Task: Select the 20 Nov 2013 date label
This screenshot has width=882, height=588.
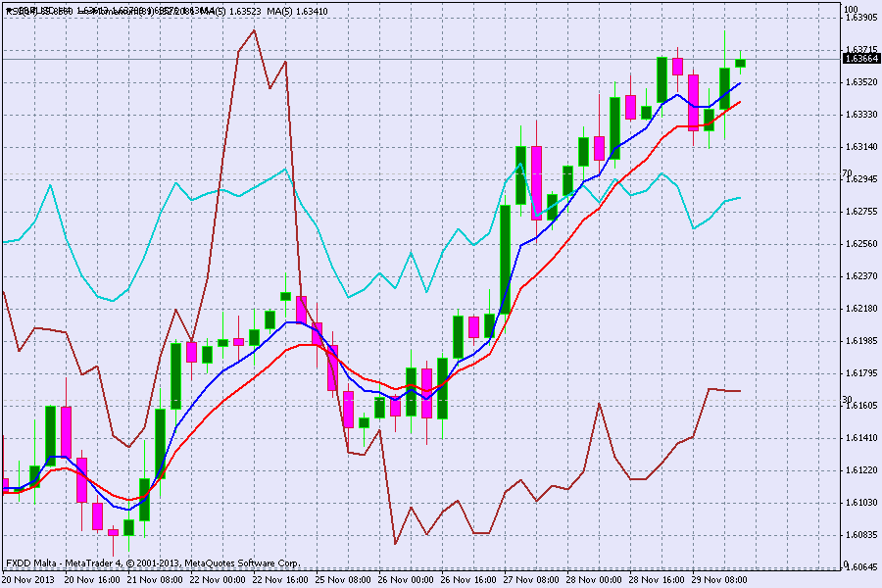Action: (26, 579)
